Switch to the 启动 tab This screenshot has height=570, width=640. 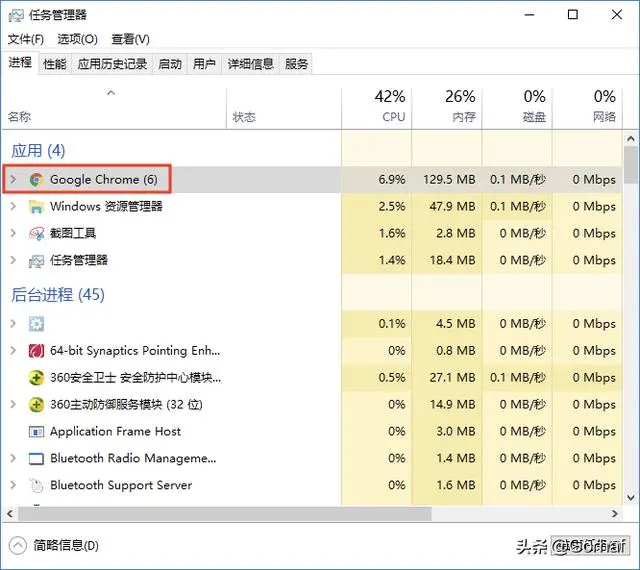point(170,64)
